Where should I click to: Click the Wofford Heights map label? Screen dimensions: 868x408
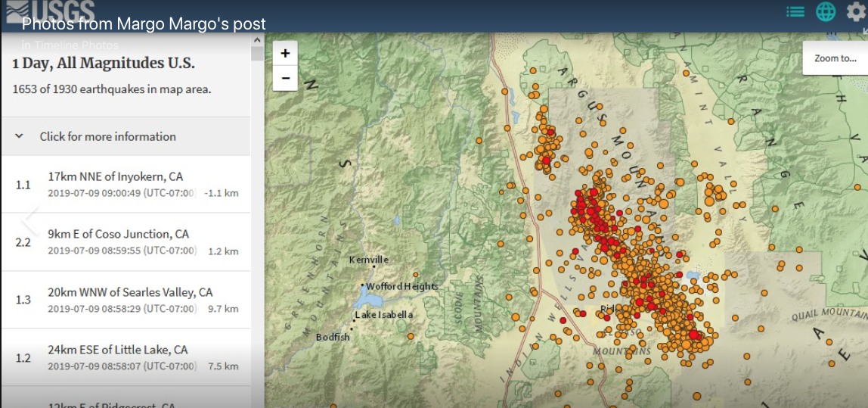click(x=402, y=287)
